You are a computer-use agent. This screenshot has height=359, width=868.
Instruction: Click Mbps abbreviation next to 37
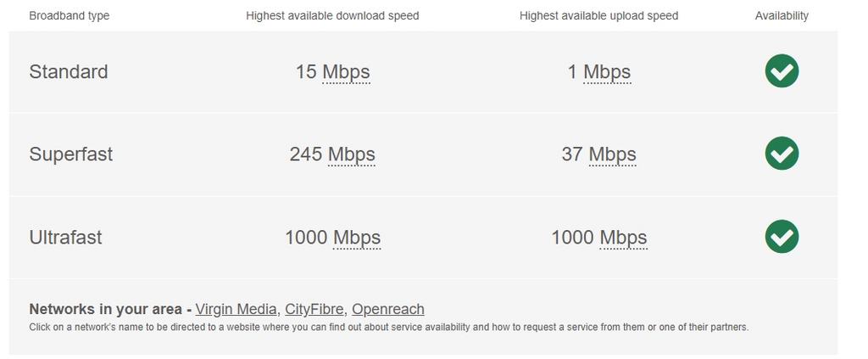click(x=612, y=154)
